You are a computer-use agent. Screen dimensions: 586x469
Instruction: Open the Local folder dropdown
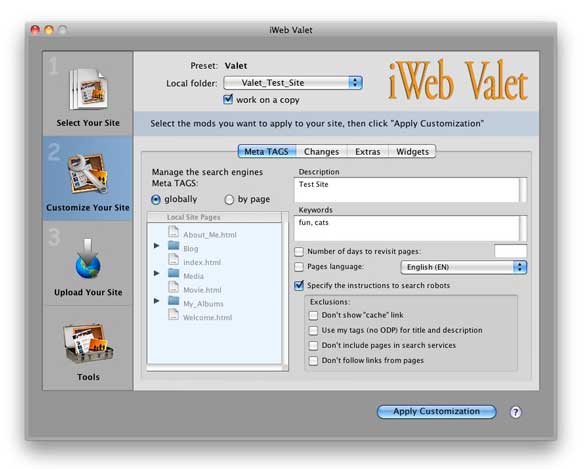click(293, 83)
